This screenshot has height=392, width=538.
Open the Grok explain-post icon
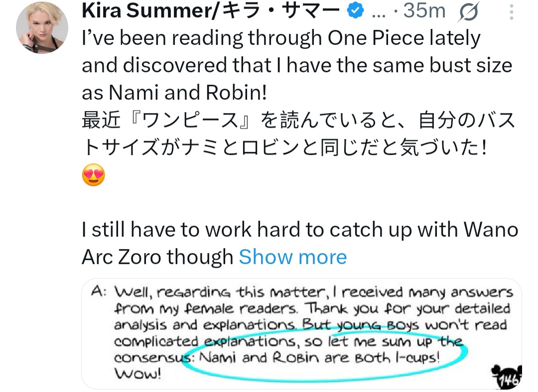tap(467, 12)
